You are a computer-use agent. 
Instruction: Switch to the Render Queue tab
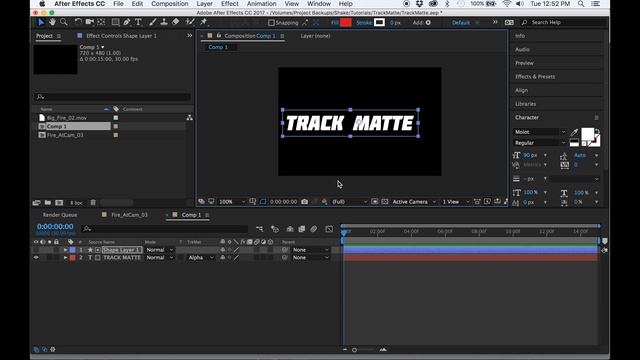60,215
